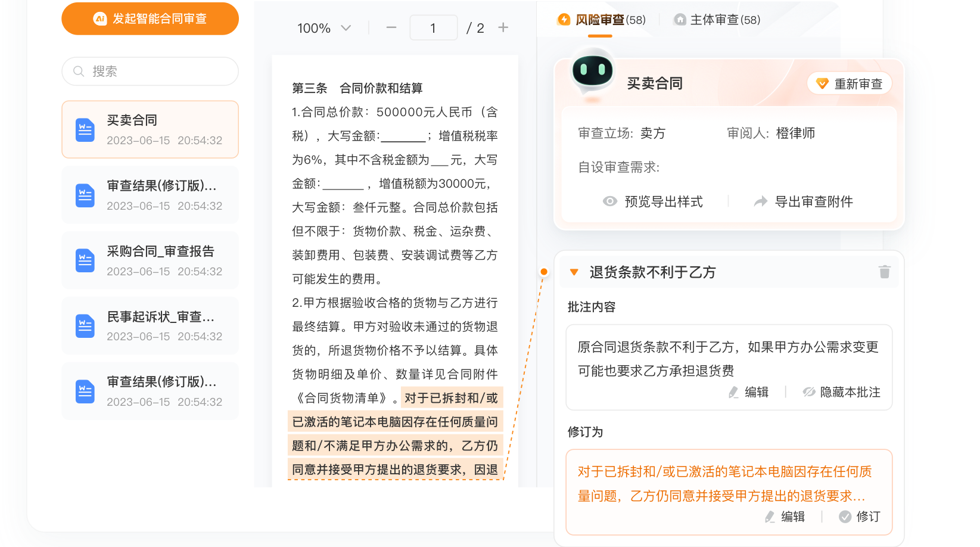This screenshot has height=547, width=980.
Task: Click 修订 check button
Action: click(860, 517)
